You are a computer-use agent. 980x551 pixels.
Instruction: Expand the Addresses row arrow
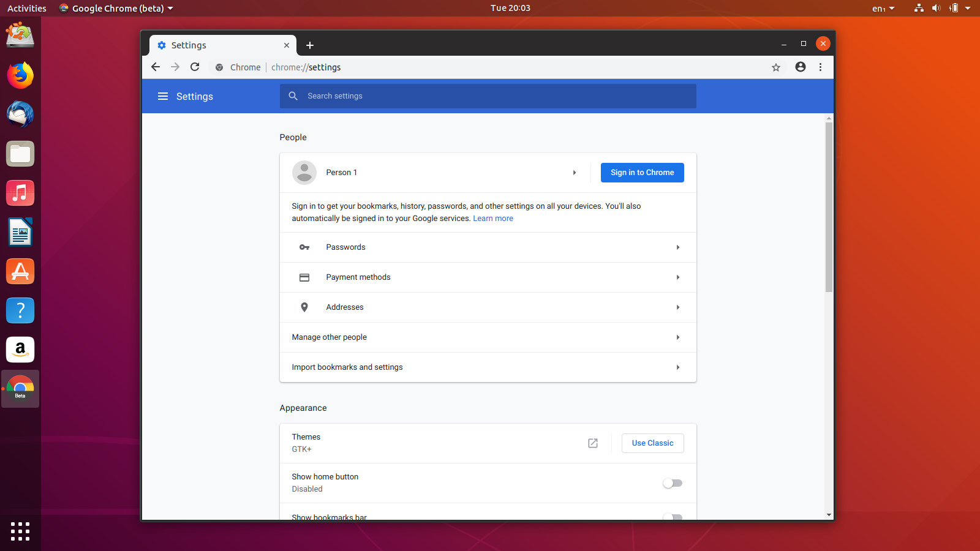click(x=678, y=307)
